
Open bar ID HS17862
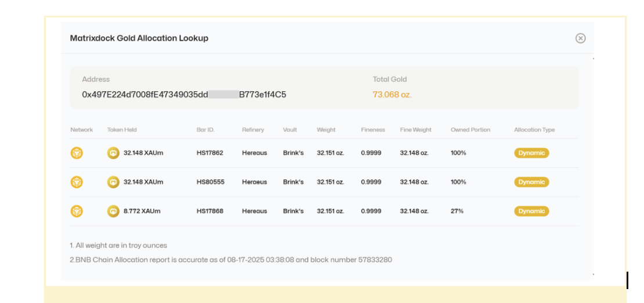pos(209,153)
